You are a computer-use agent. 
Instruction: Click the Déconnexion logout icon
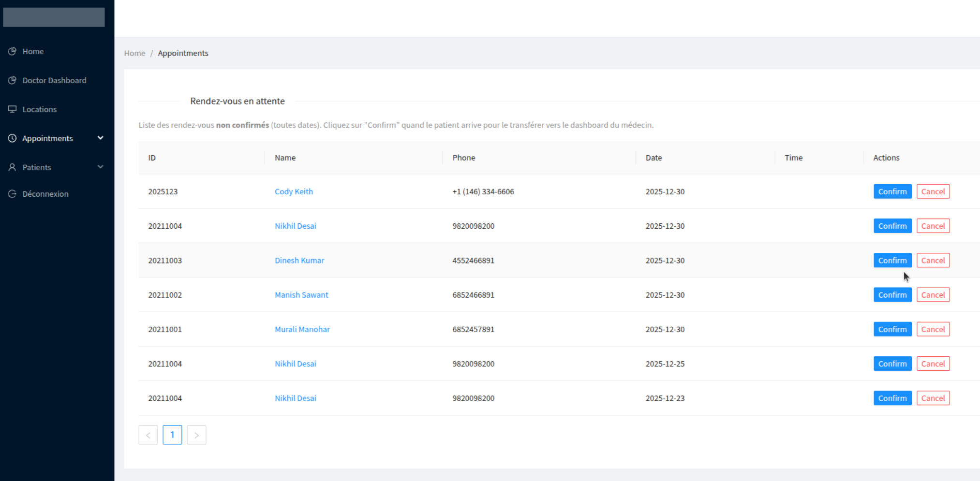pos(13,194)
